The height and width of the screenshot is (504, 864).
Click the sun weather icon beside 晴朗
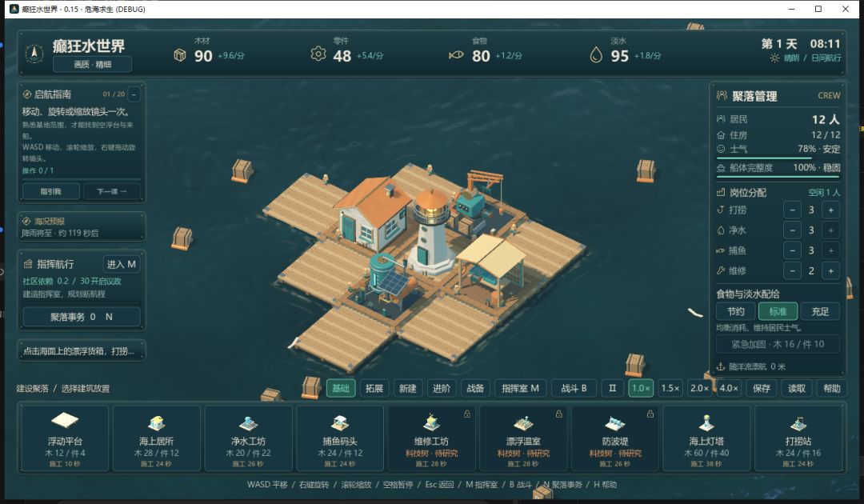[x=774, y=58]
